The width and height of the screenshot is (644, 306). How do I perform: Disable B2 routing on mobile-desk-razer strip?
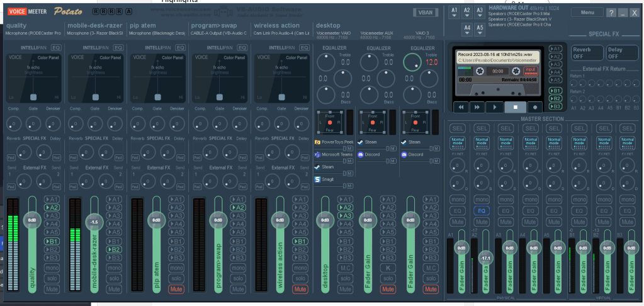coord(114,249)
